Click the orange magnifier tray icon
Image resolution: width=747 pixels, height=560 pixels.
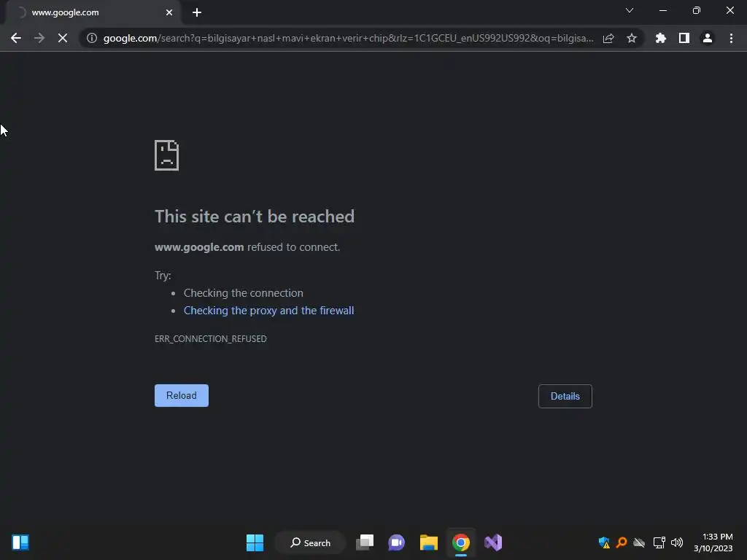click(622, 542)
